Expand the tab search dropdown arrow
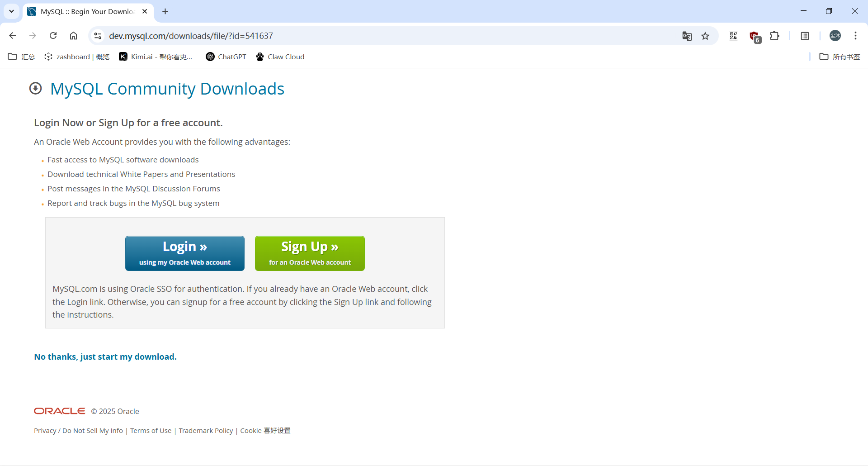Viewport: 868px width, 466px height. point(11,11)
